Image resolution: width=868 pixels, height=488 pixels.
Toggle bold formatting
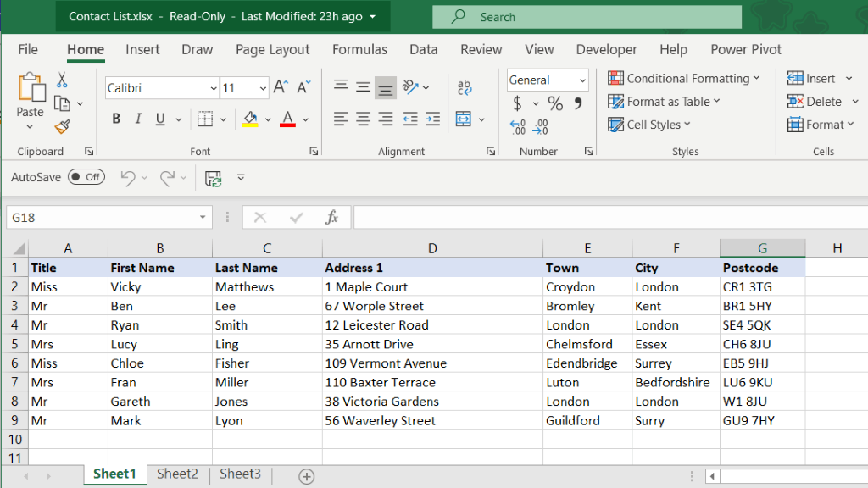tap(116, 119)
